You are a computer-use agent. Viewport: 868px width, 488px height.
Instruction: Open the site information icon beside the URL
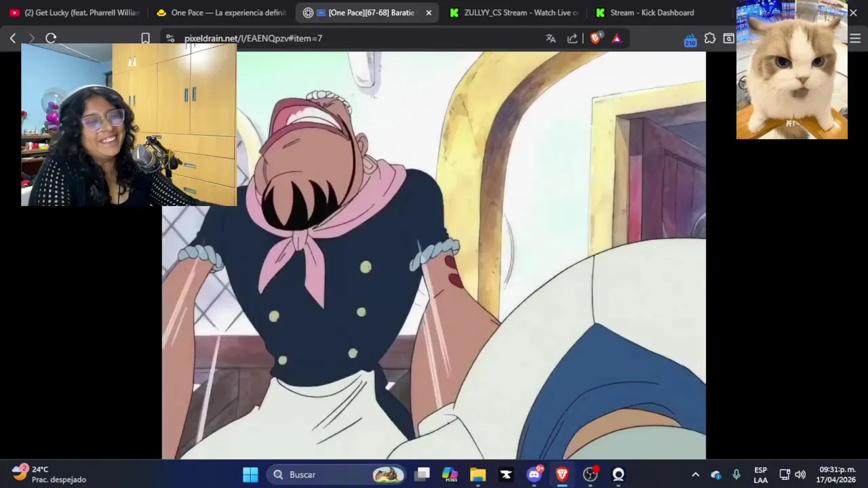(x=170, y=39)
